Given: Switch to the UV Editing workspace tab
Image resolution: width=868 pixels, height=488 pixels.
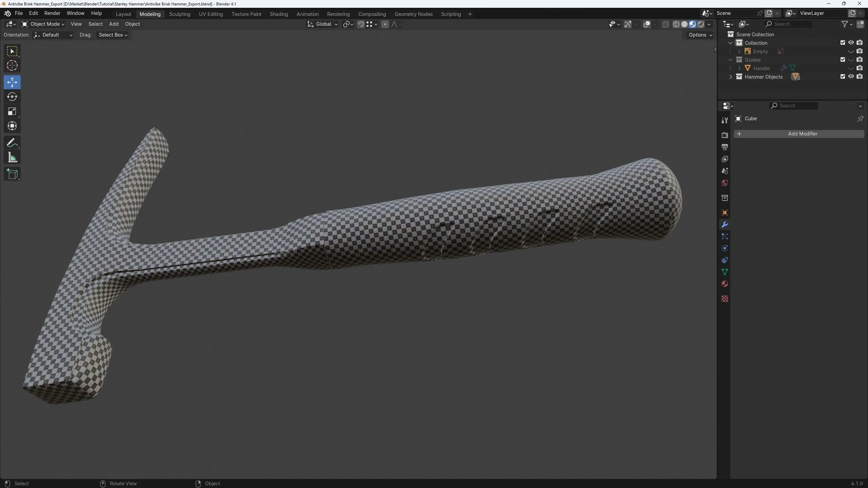Looking at the screenshot, I should tap(211, 14).
